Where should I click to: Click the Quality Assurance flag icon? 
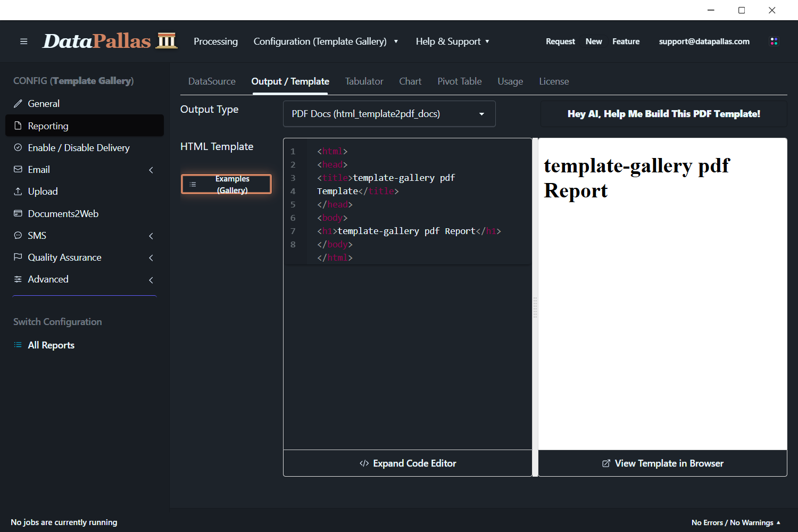(18, 257)
